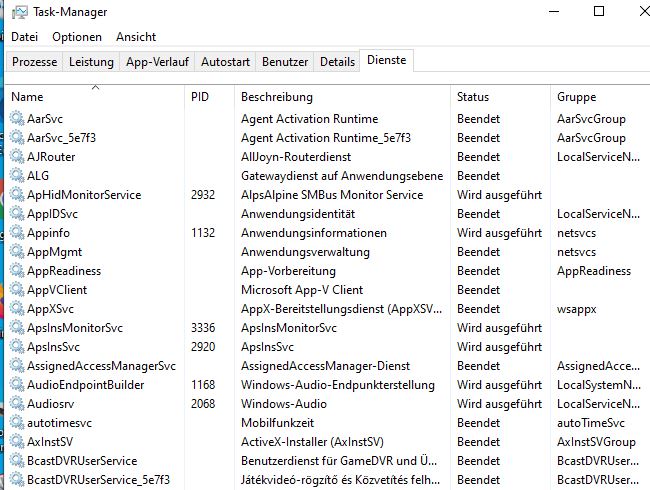The image size is (650, 490).
Task: Click the AppIDSvc service icon
Action: pos(17,213)
